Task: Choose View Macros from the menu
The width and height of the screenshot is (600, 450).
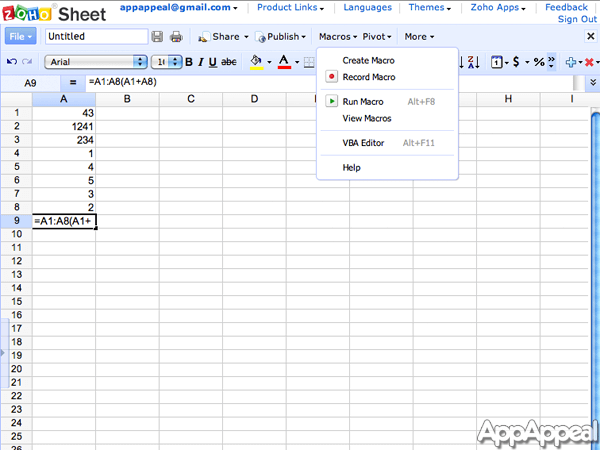Action: pyautogui.click(x=367, y=118)
